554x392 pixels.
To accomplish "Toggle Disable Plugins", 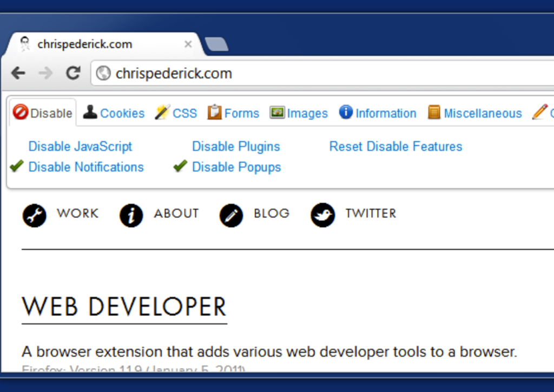I will click(236, 147).
